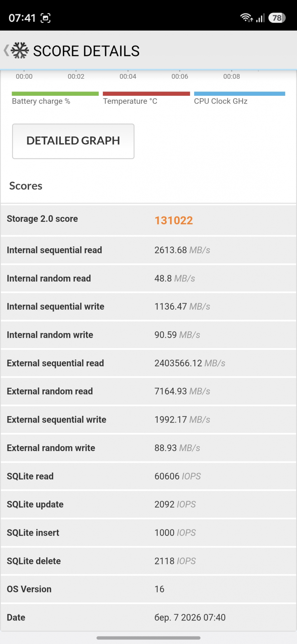Tap the green Battery charge legend bar
Screen dimensions: 297x644
(x=55, y=94)
